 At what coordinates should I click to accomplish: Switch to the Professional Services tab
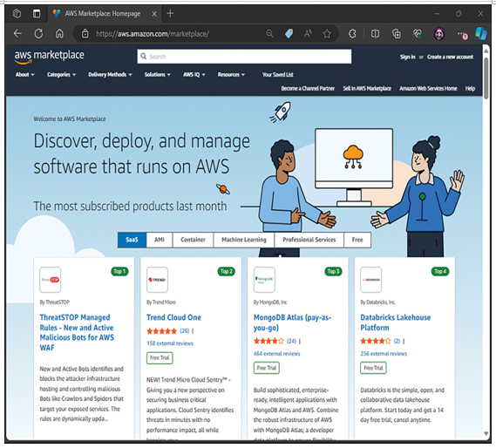[x=309, y=240]
